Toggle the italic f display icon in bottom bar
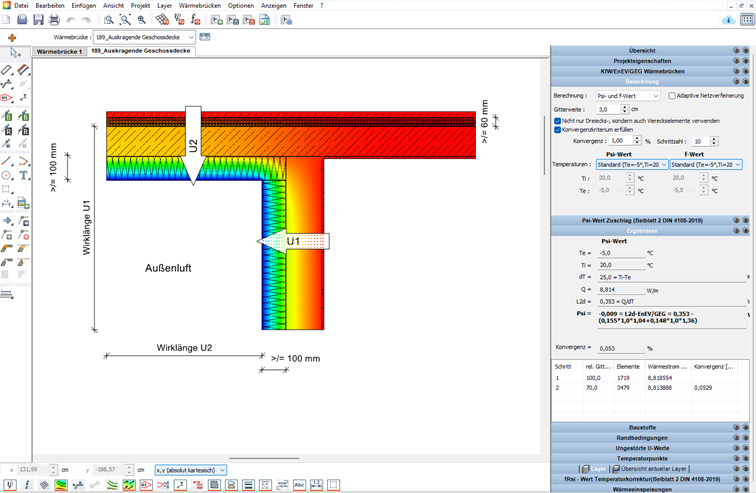The image size is (756, 493). (27, 485)
